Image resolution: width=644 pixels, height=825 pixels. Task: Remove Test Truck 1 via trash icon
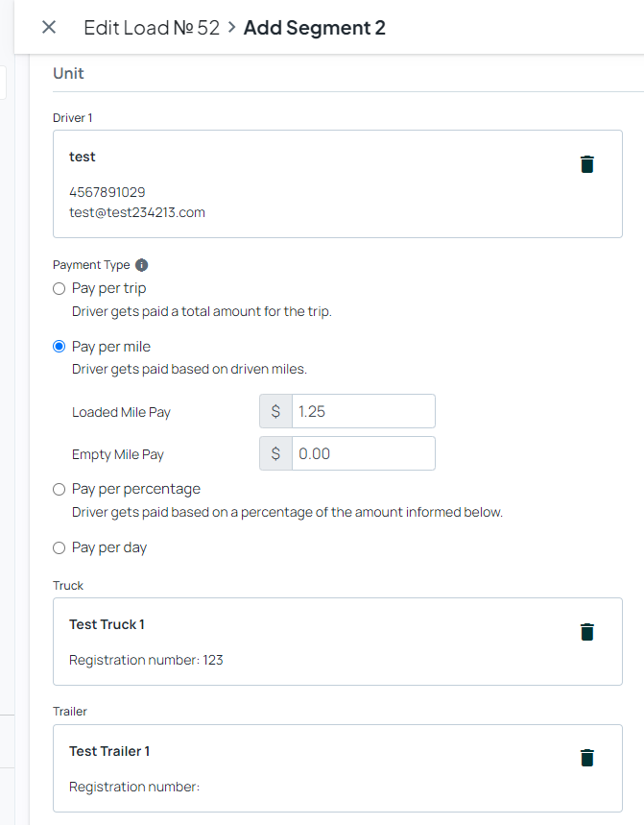point(586,632)
